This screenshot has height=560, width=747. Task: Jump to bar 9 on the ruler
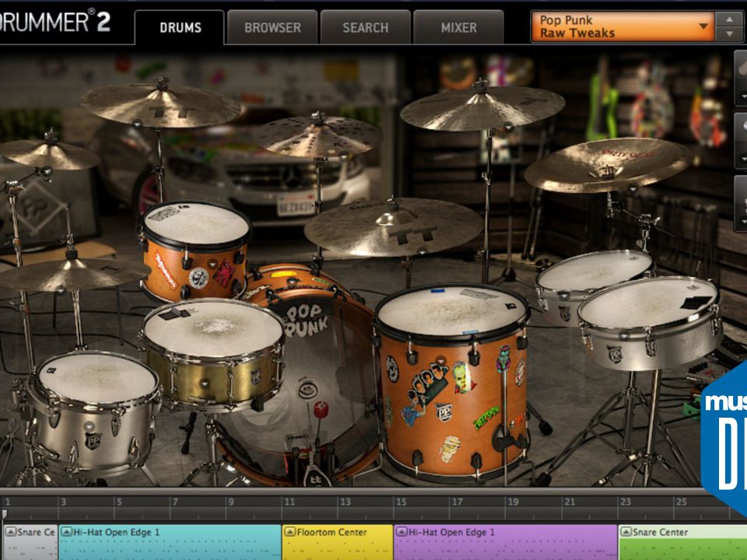point(231,502)
